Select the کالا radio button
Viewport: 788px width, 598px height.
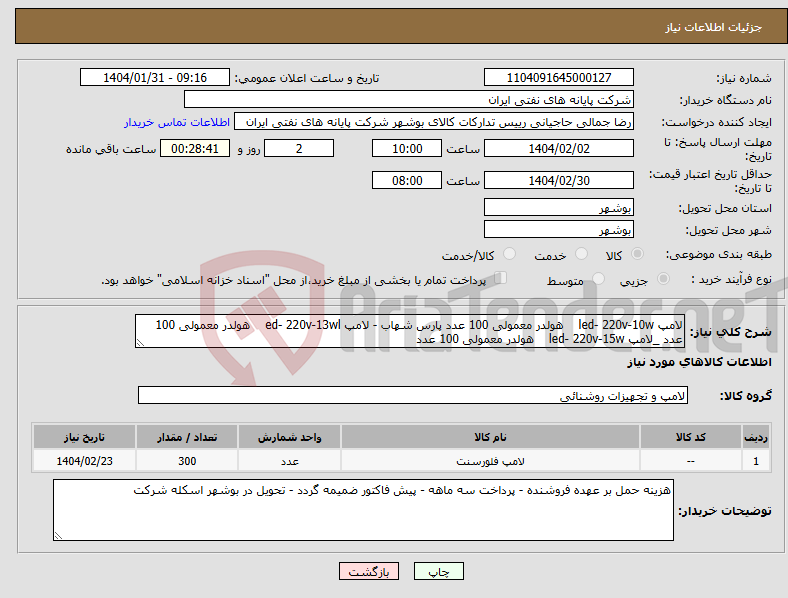(637, 254)
